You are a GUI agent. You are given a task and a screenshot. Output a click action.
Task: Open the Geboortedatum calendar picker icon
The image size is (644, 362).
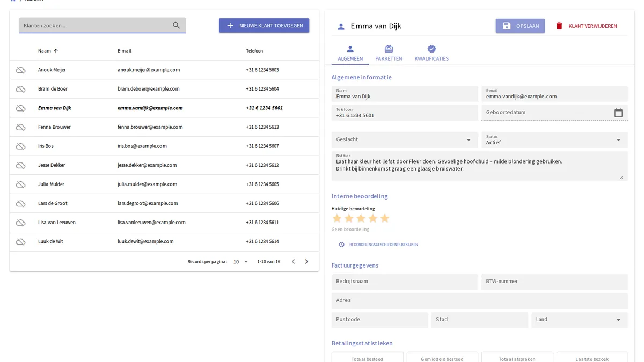(x=618, y=113)
